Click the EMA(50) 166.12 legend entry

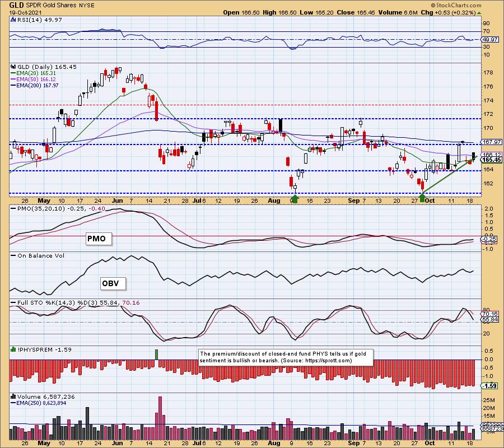pos(33,79)
